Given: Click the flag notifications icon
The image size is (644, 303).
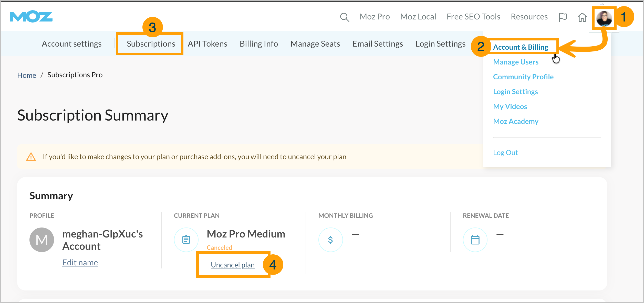Looking at the screenshot, I should (x=563, y=17).
